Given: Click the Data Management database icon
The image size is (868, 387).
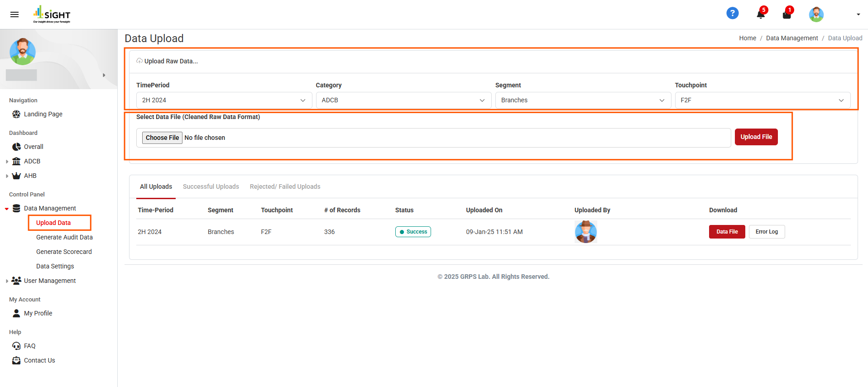Looking at the screenshot, I should click(16, 208).
